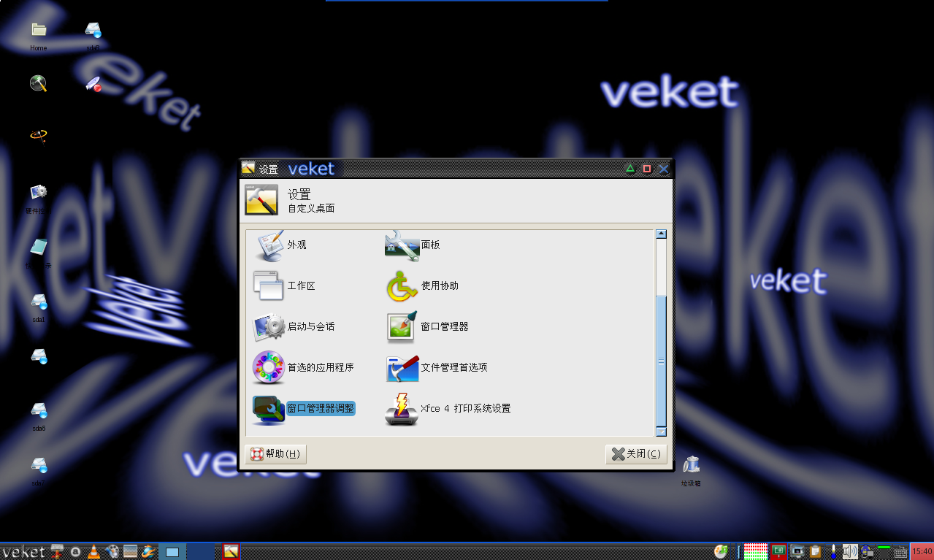Open the speaker volume tray icon
This screenshot has height=560, width=934.
point(849,551)
